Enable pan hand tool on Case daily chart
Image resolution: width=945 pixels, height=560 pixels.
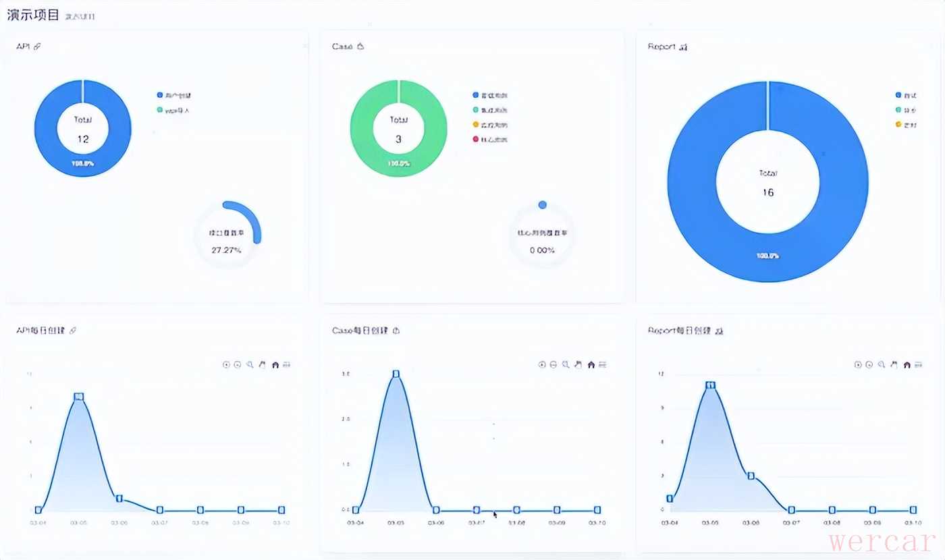click(578, 364)
